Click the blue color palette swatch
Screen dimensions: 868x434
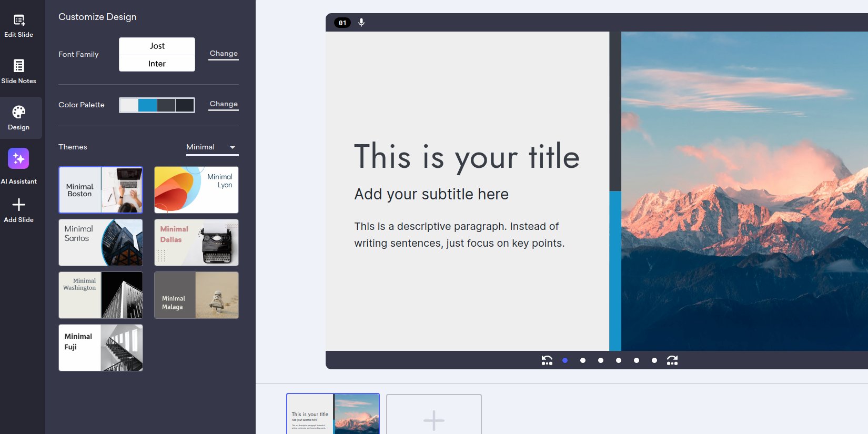point(147,105)
